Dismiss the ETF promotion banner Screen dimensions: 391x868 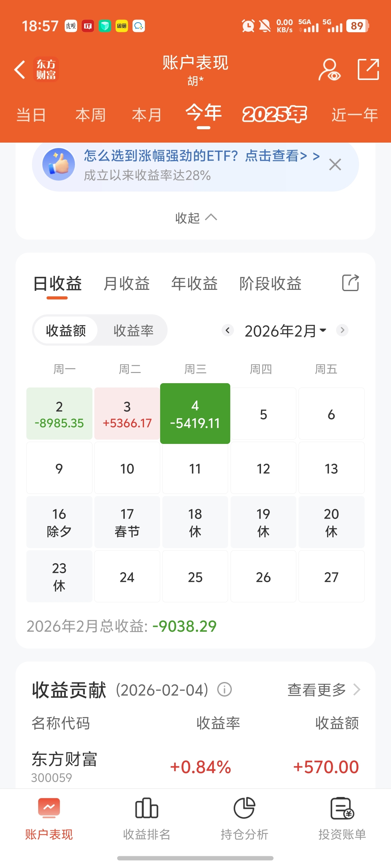pos(335,165)
